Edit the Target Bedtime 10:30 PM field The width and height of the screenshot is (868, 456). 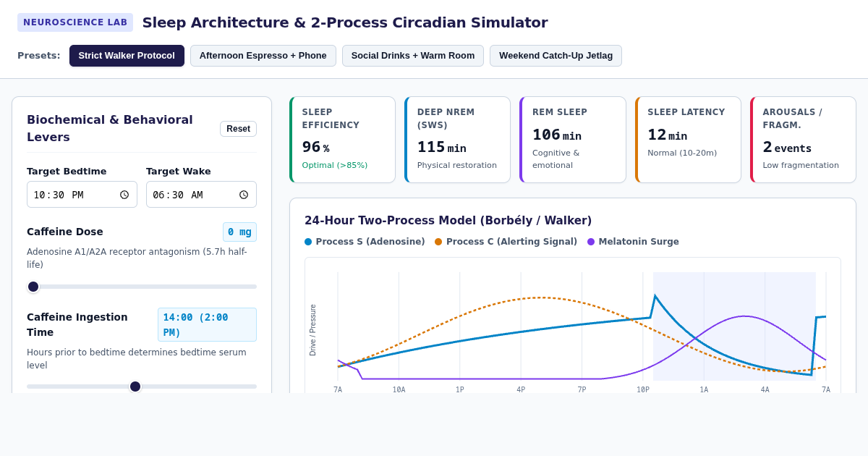click(x=82, y=195)
